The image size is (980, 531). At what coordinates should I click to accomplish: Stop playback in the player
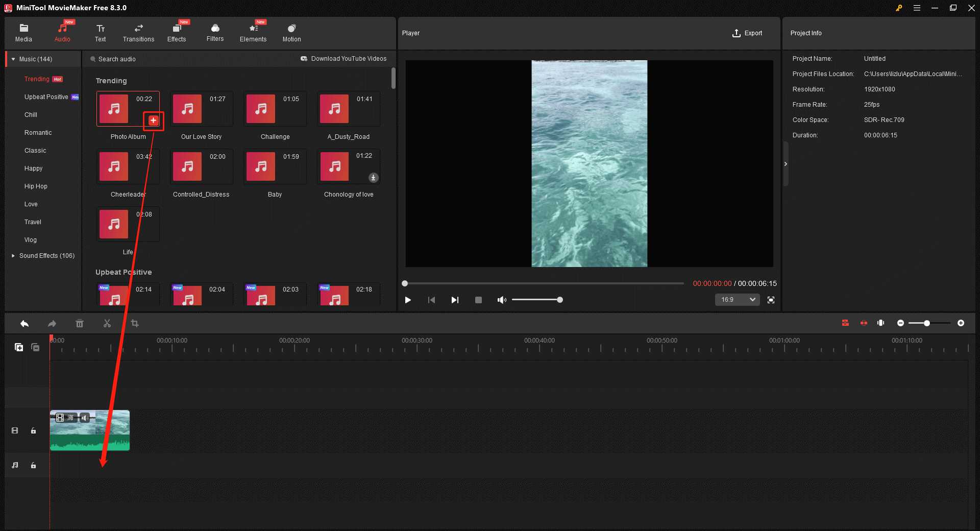[478, 300]
